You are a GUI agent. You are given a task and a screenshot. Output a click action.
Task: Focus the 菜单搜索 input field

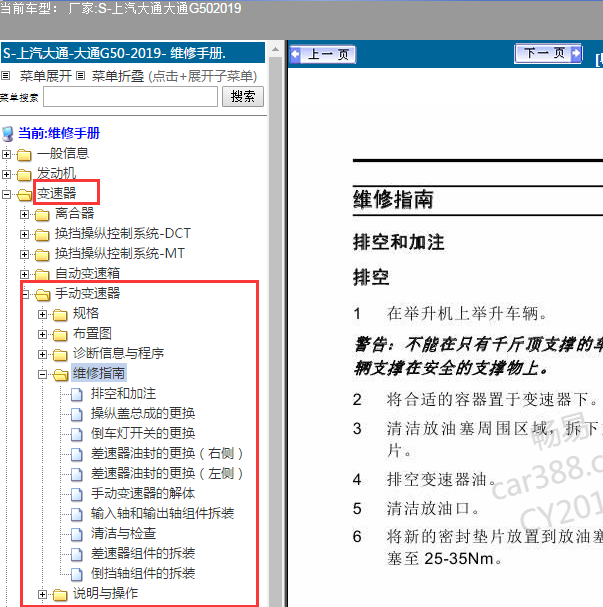click(130, 96)
